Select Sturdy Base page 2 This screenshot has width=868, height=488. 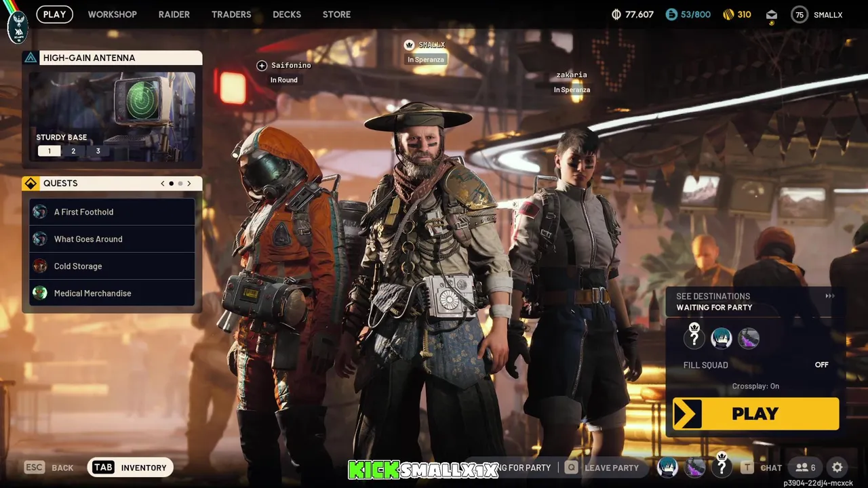[73, 151]
